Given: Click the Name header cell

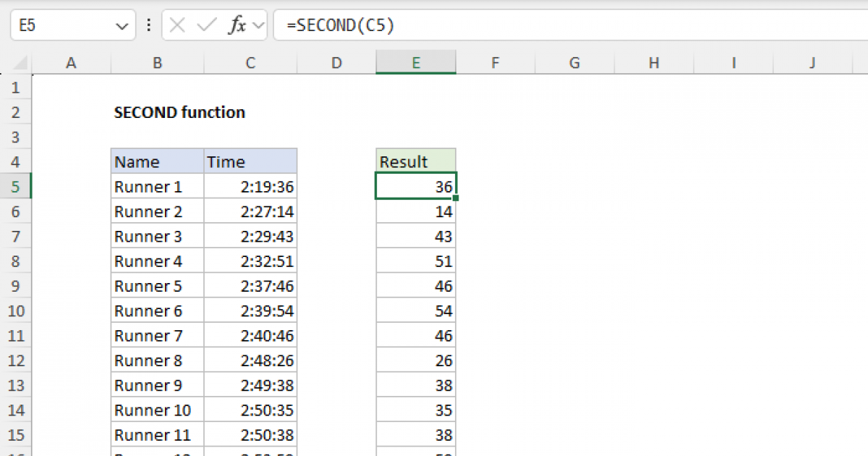Looking at the screenshot, I should [157, 161].
